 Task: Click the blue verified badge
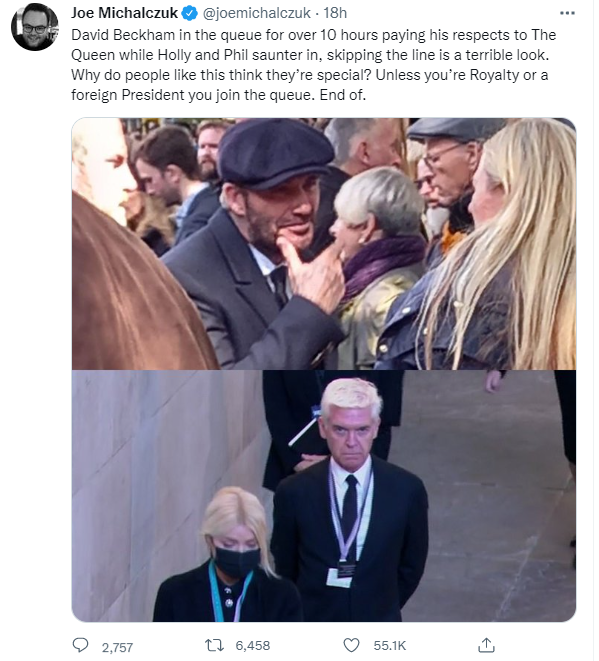coord(189,13)
